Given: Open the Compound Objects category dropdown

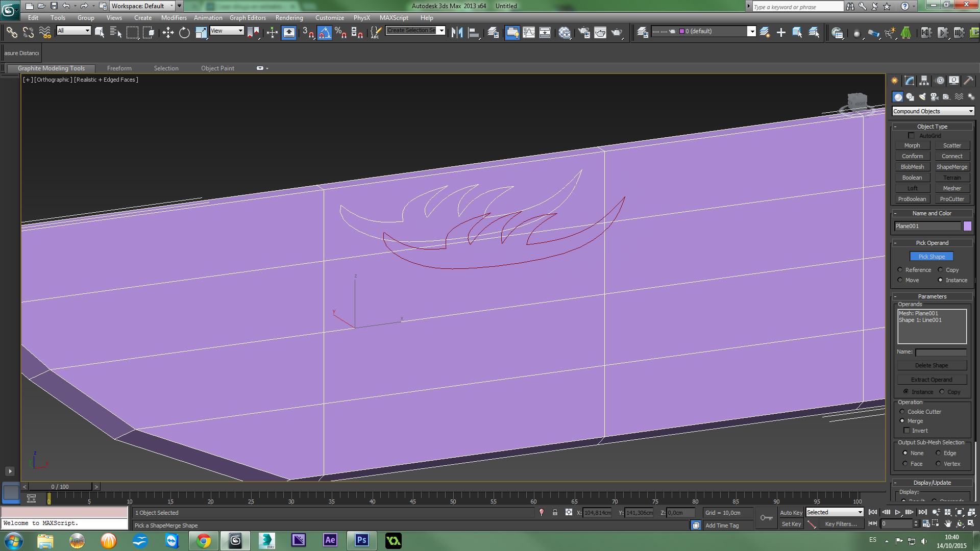Looking at the screenshot, I should pos(933,111).
